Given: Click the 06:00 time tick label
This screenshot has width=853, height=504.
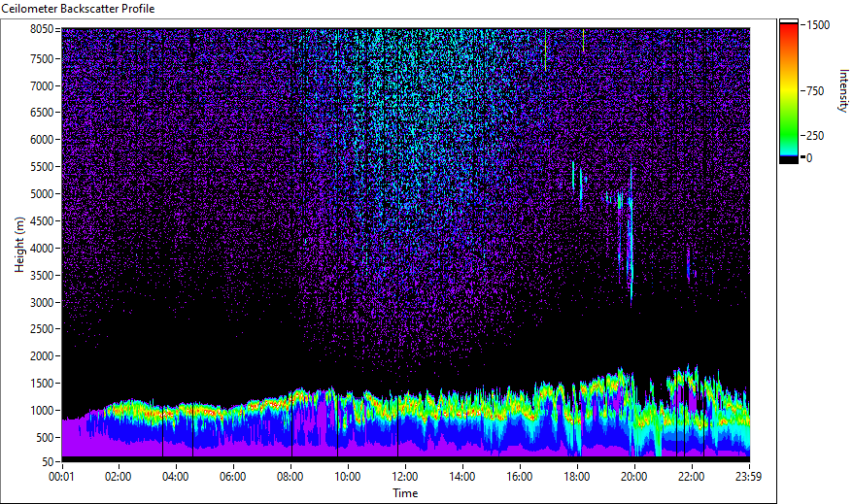Looking at the screenshot, I should [x=233, y=477].
